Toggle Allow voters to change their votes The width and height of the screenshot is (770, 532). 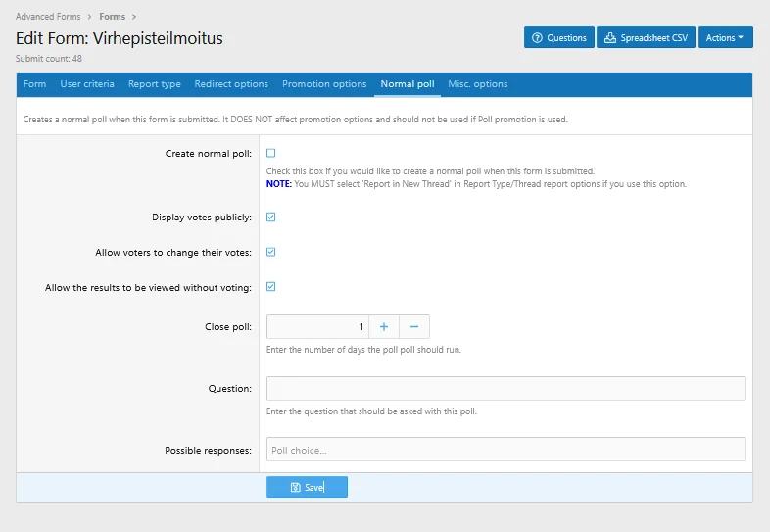click(270, 252)
